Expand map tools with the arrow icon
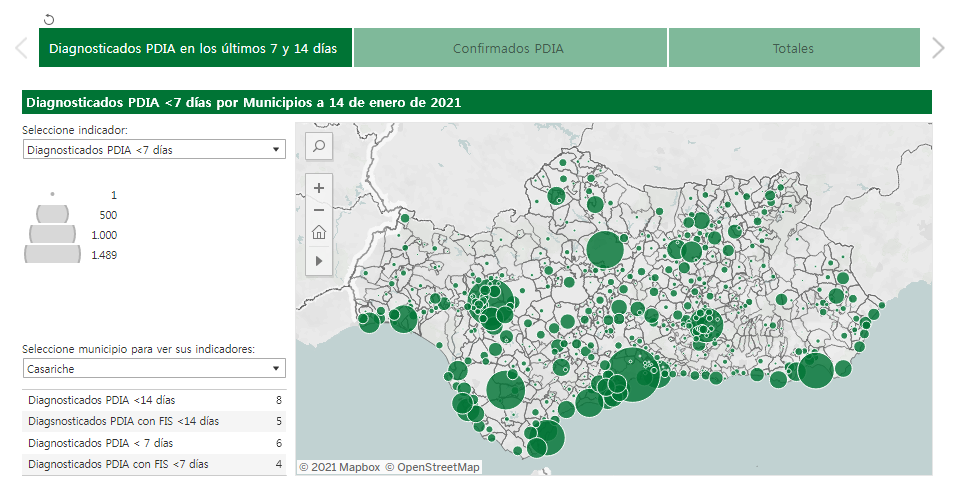The width and height of the screenshot is (955, 480). [319, 260]
